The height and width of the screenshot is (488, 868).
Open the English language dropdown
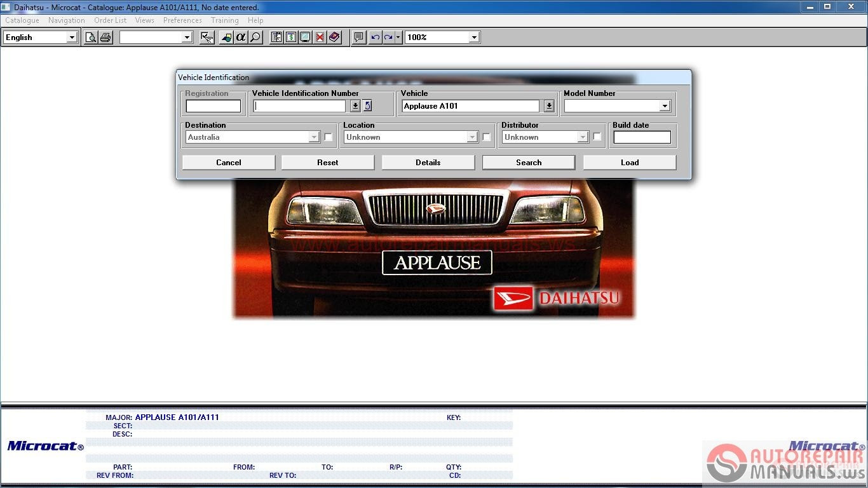[x=72, y=37]
